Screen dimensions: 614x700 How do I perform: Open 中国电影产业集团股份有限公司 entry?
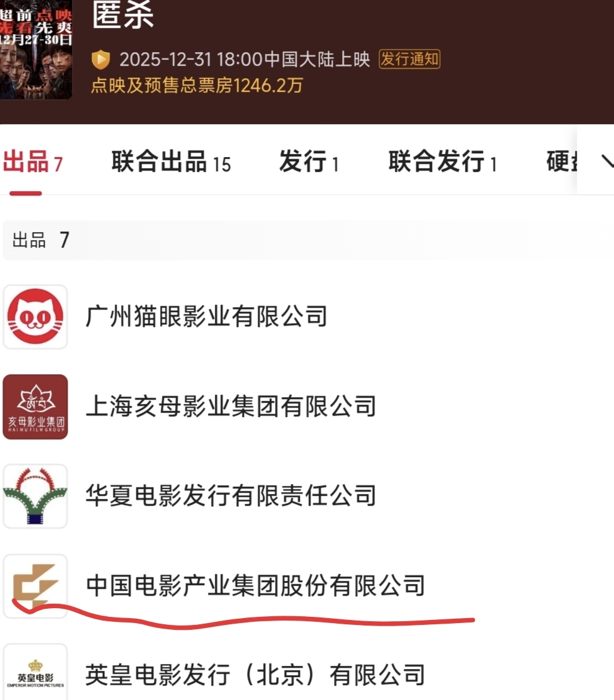255,585
